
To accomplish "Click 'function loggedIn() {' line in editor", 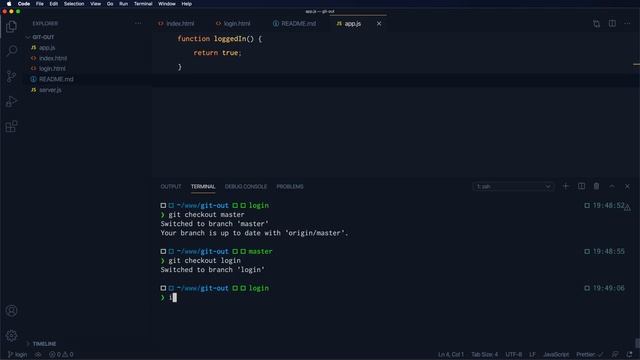I will (220, 39).
